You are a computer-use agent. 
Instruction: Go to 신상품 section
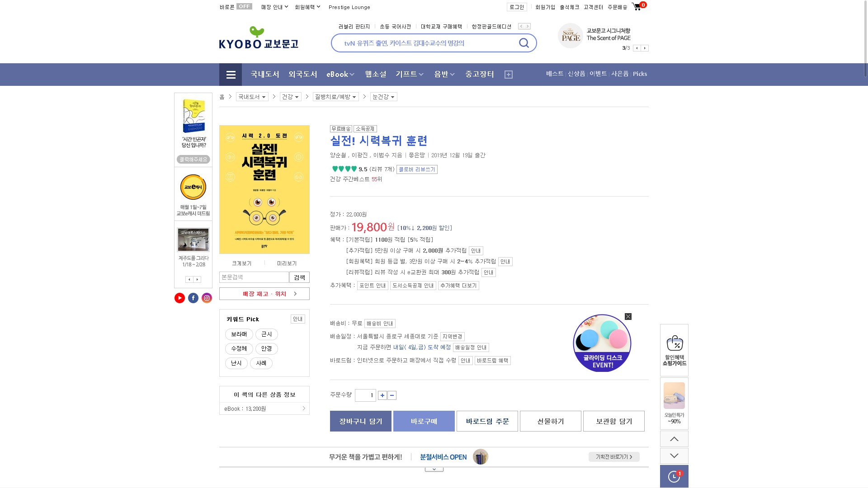[x=576, y=74]
